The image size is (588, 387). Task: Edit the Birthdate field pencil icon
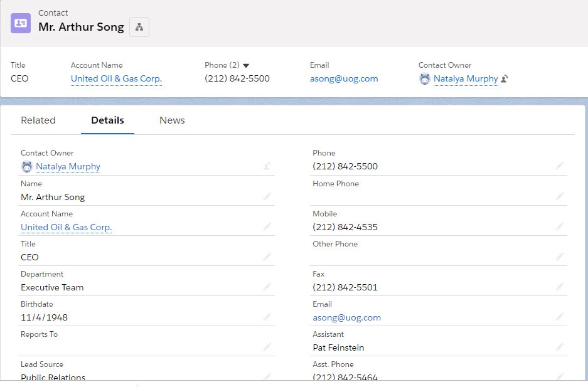[x=267, y=317]
